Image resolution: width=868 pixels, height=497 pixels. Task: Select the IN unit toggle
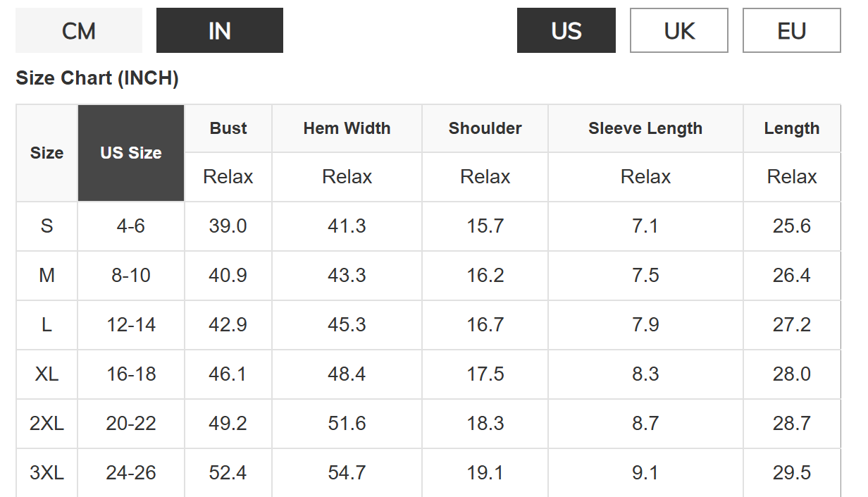tap(220, 30)
